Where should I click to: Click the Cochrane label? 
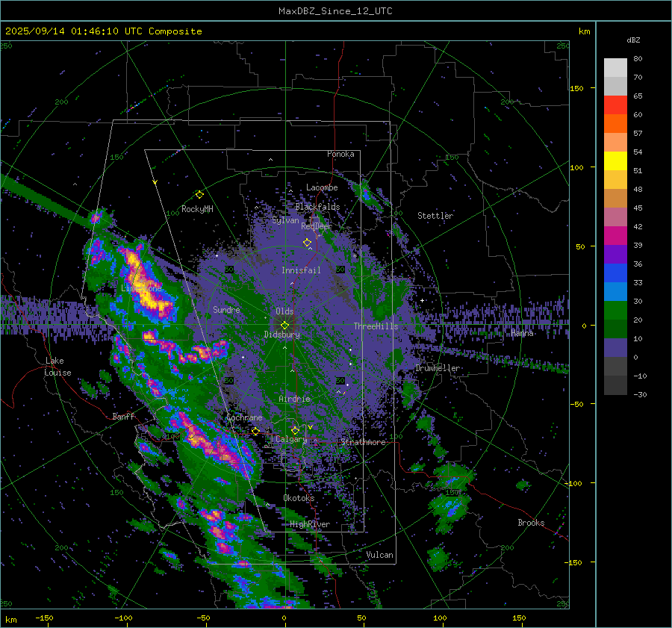pyautogui.click(x=244, y=417)
